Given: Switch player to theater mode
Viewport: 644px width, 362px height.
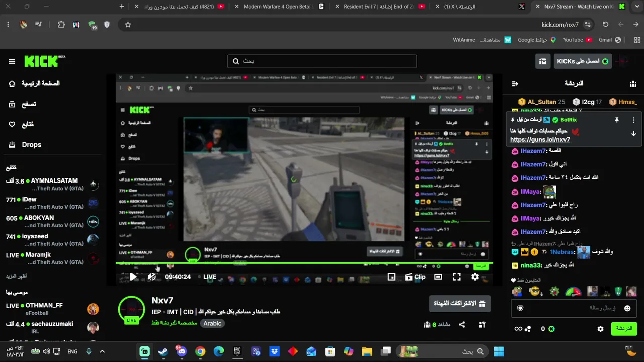Looking at the screenshot, I should (438, 277).
